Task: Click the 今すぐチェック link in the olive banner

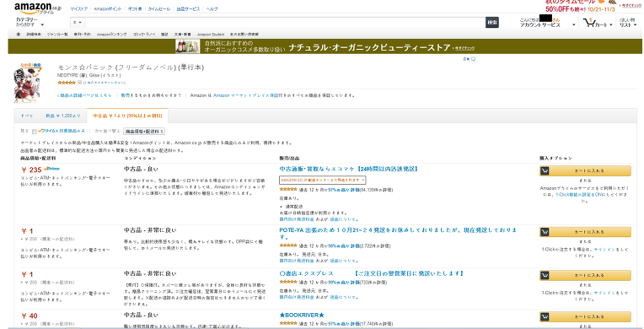Action: [464, 49]
